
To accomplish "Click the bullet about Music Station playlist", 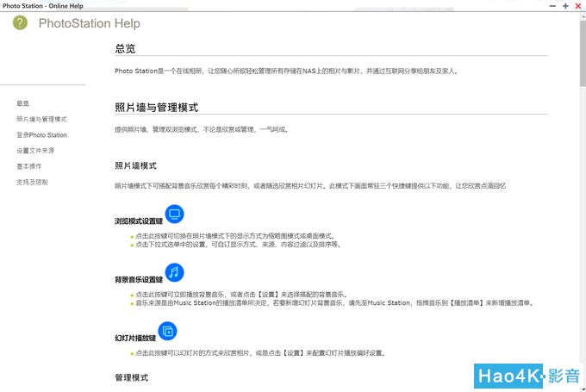I will (334, 302).
